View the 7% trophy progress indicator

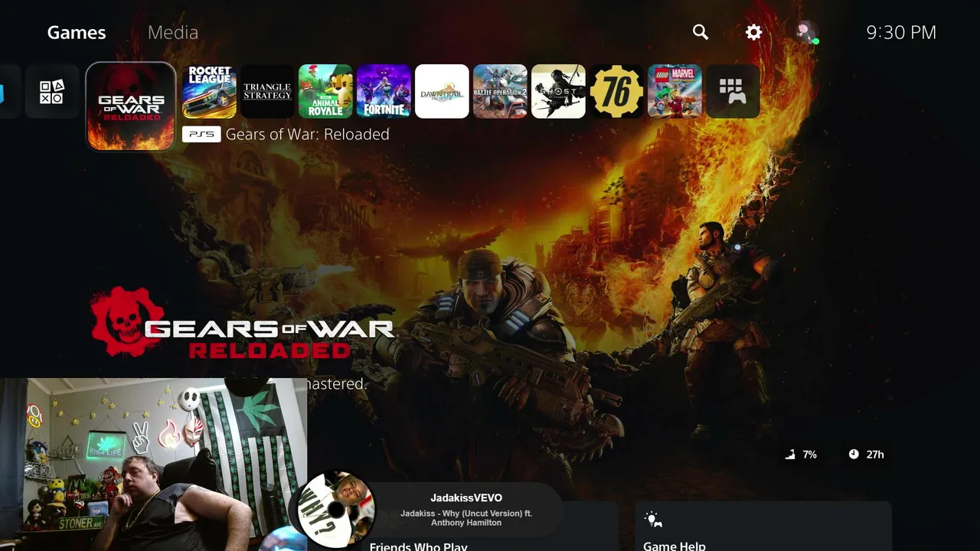pyautogui.click(x=802, y=455)
